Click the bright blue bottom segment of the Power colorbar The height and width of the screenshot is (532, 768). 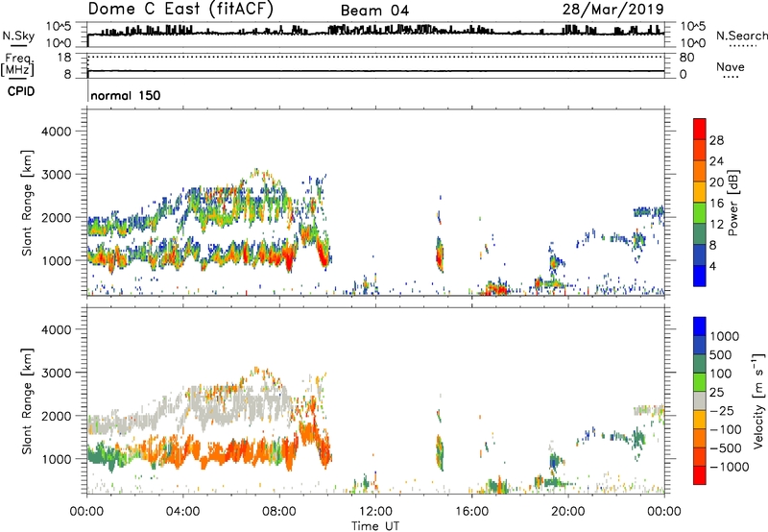pos(700,277)
